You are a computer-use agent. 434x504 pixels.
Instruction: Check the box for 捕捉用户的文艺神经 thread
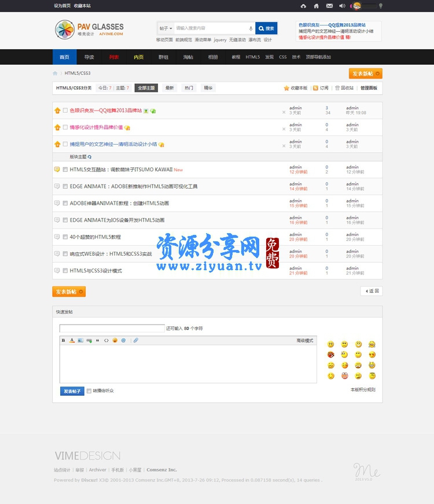point(65,144)
